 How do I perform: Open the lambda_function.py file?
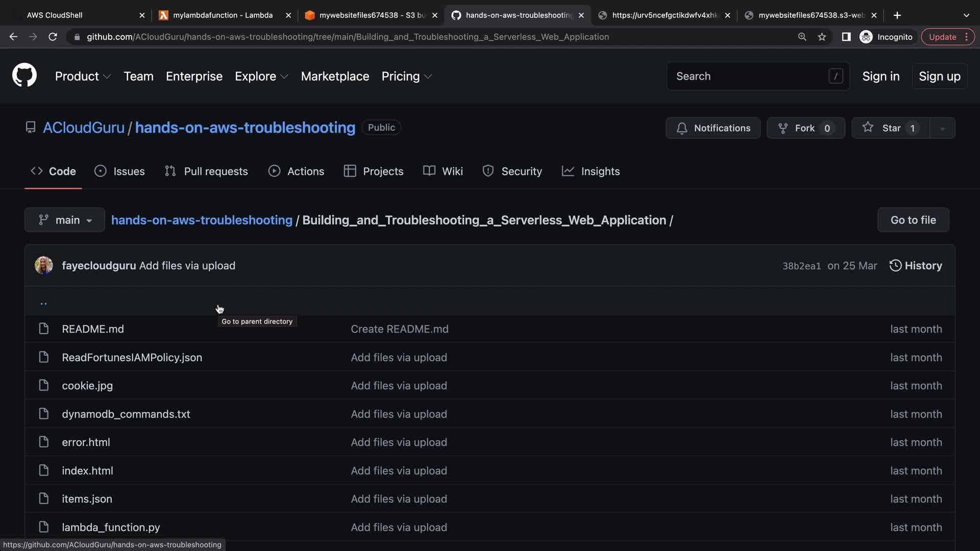click(x=111, y=527)
